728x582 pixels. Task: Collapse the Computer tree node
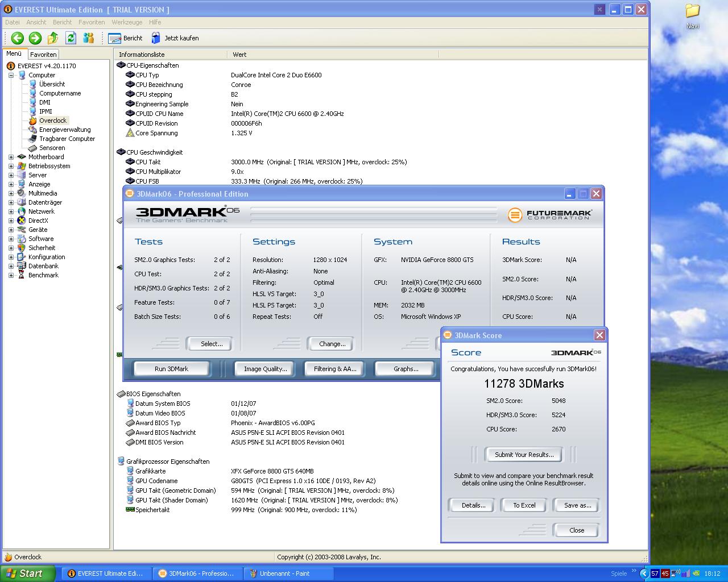[11, 75]
